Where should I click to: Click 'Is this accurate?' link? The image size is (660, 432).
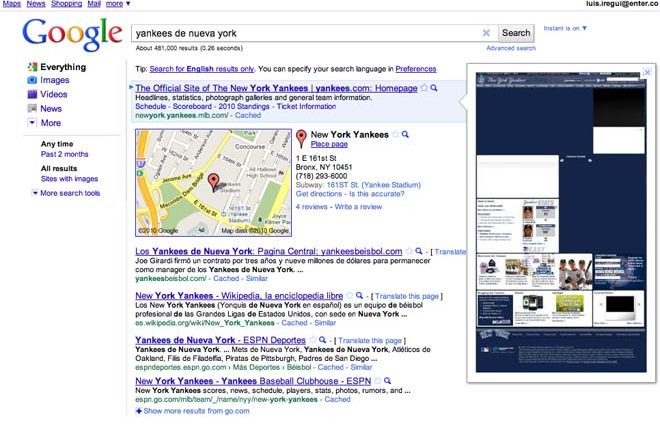point(377,194)
